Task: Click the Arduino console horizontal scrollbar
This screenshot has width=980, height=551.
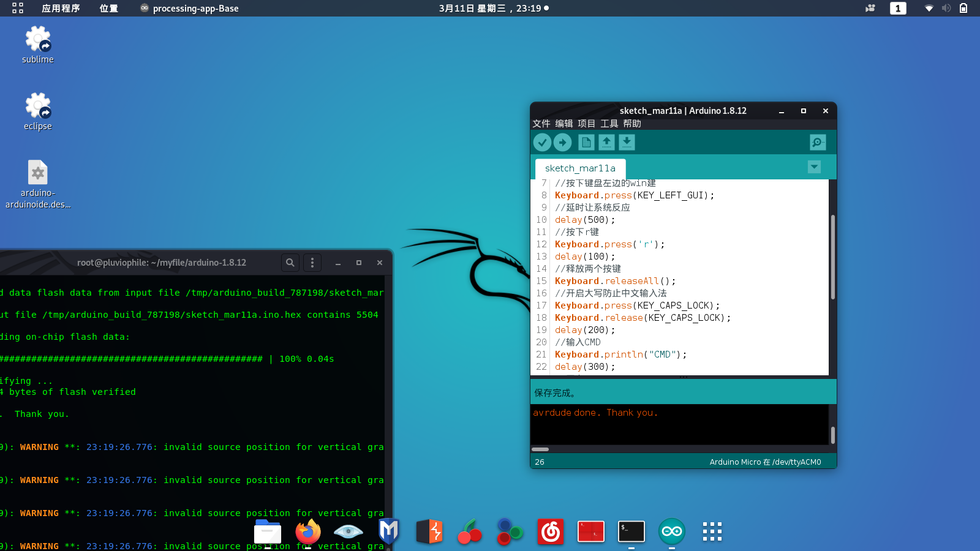Action: [540, 449]
